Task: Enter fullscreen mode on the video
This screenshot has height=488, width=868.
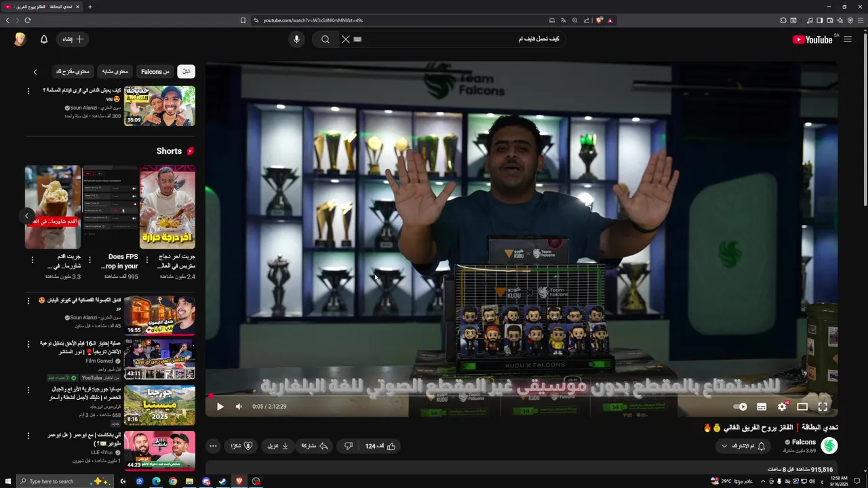Action: click(x=823, y=407)
